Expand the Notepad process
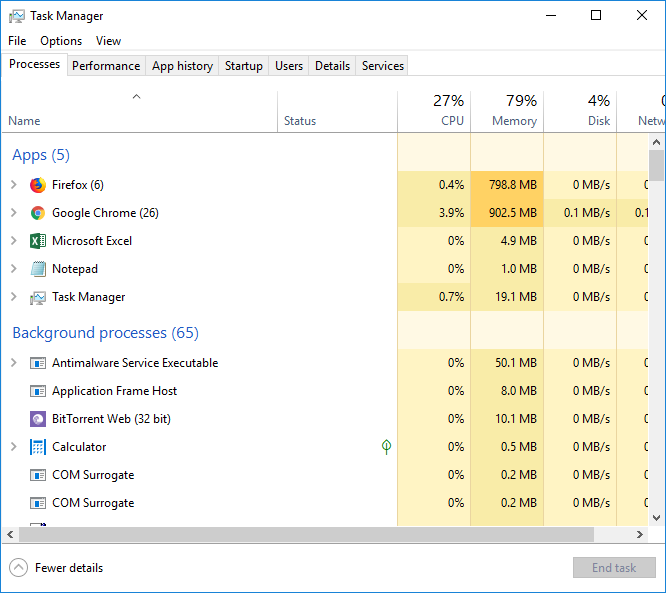The height and width of the screenshot is (593, 666). [x=14, y=269]
